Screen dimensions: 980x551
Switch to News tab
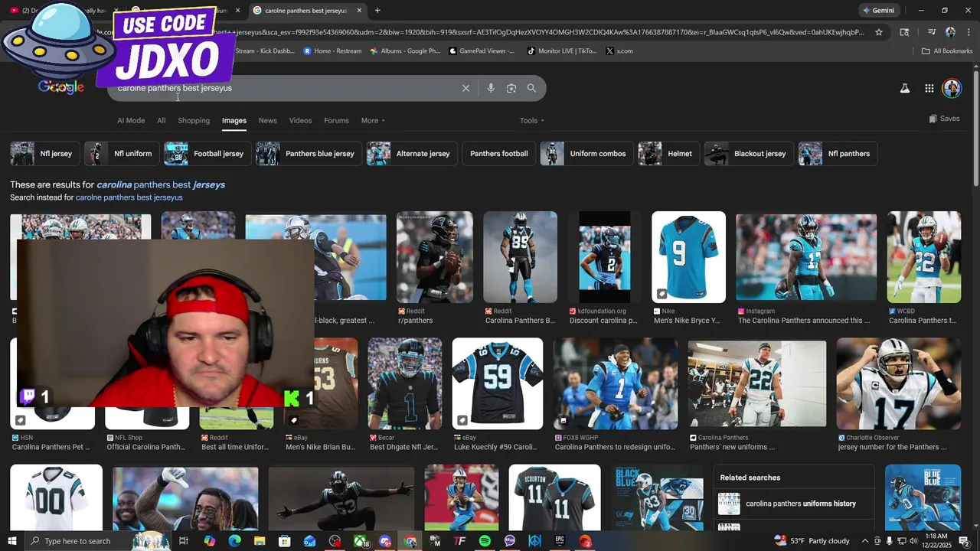tap(267, 120)
